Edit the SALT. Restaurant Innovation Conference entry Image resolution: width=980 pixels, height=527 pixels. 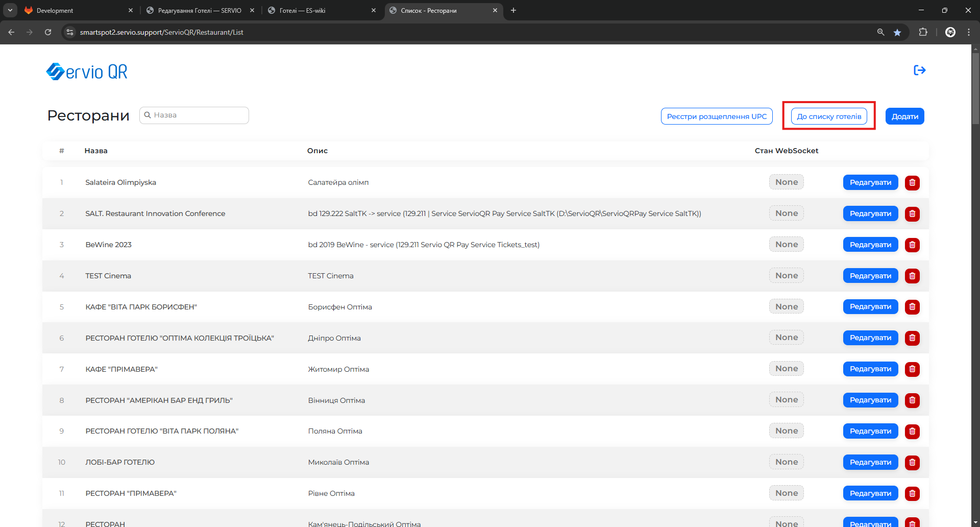point(870,214)
